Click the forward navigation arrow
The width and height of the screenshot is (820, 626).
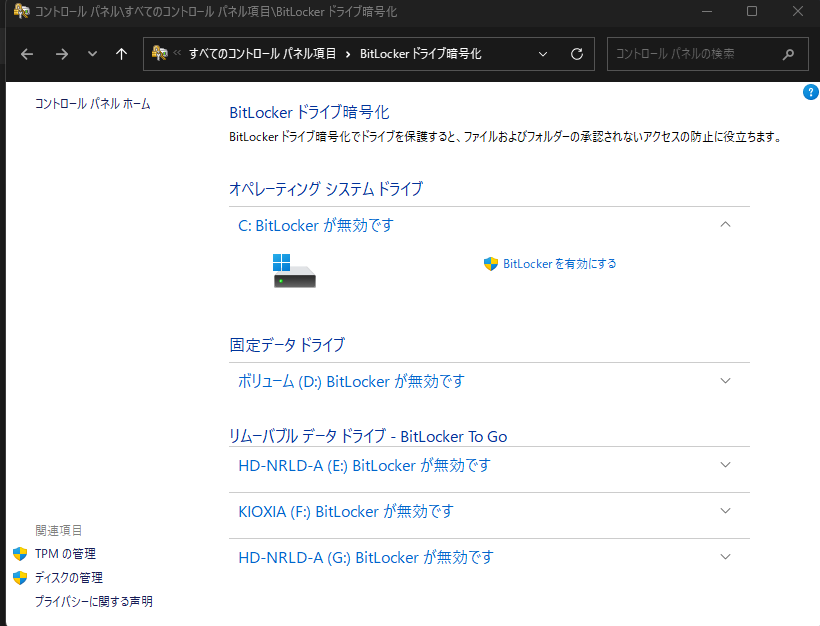click(x=61, y=54)
